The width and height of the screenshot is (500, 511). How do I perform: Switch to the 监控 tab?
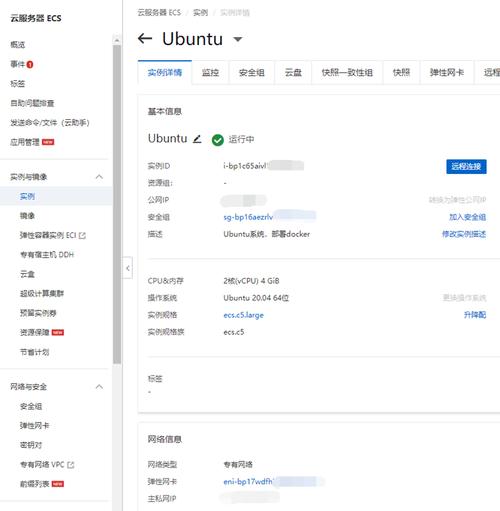point(210,72)
